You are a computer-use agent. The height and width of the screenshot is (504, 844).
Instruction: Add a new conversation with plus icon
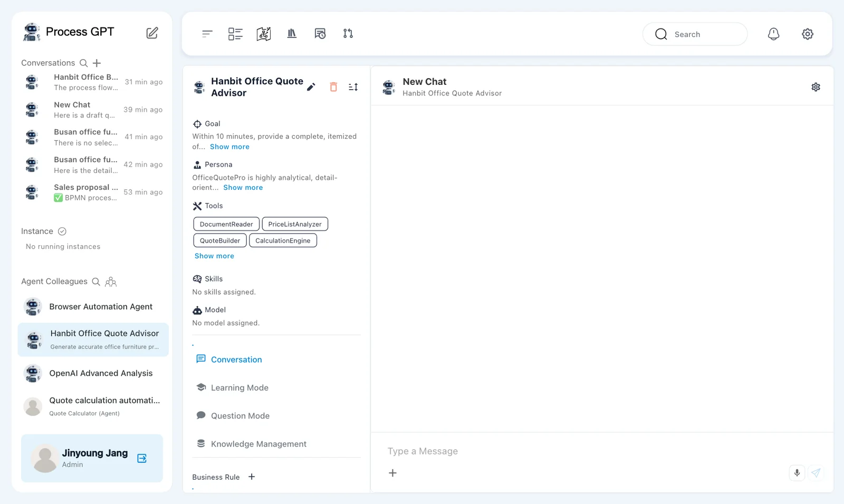click(97, 63)
